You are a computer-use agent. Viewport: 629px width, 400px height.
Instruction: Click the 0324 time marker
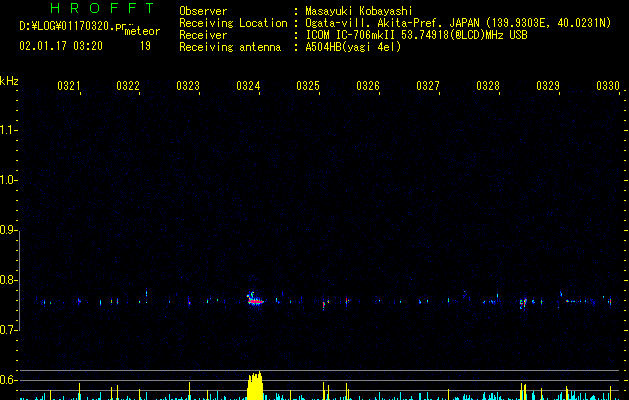tap(248, 86)
